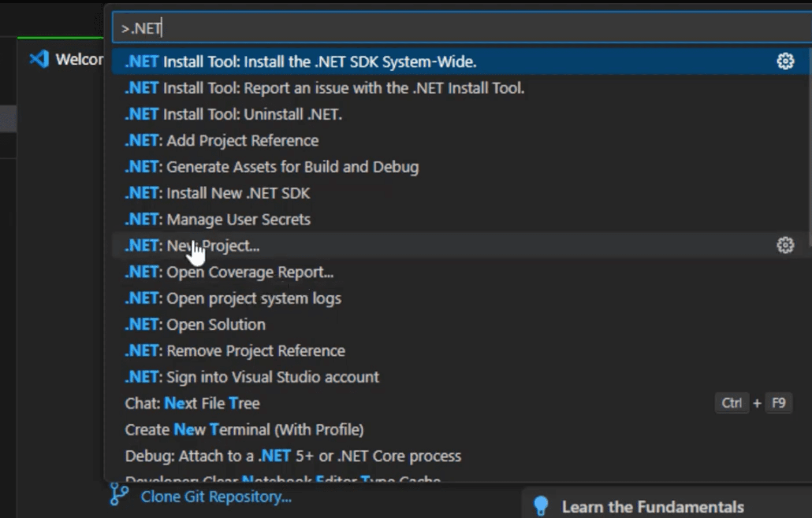The width and height of the screenshot is (812, 518).
Task: Click the command palette search input
Action: point(403,28)
